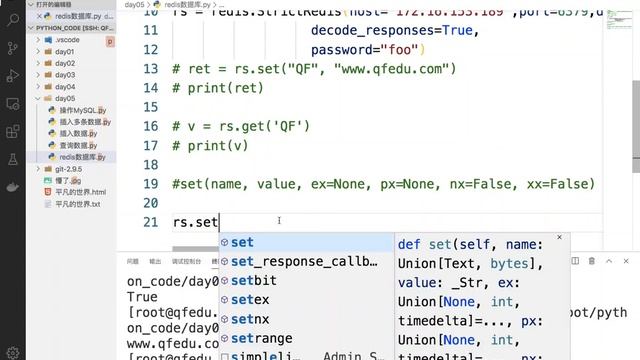Open the Manage gear menu

click(x=13, y=353)
